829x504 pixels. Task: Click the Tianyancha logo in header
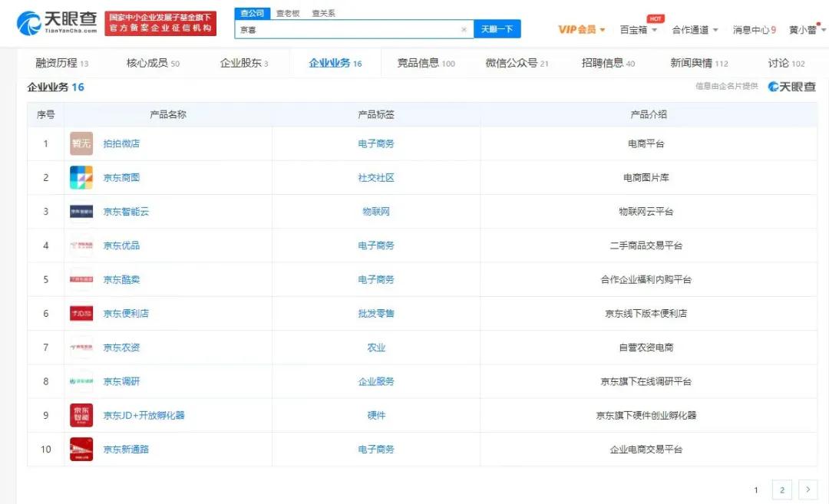pos(56,24)
